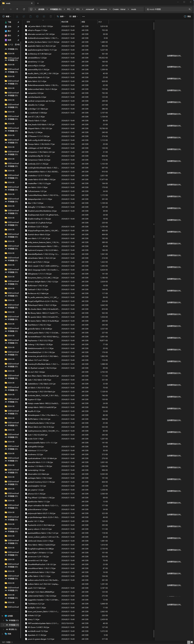Go to versions in the address bar
Viewport: 194px width, 644px height.
coord(103,9)
